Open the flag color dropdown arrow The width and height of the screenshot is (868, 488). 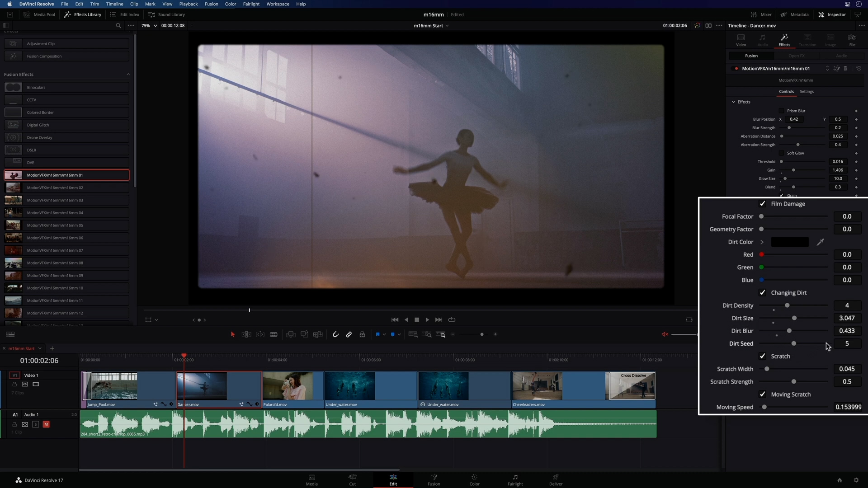[x=384, y=334]
